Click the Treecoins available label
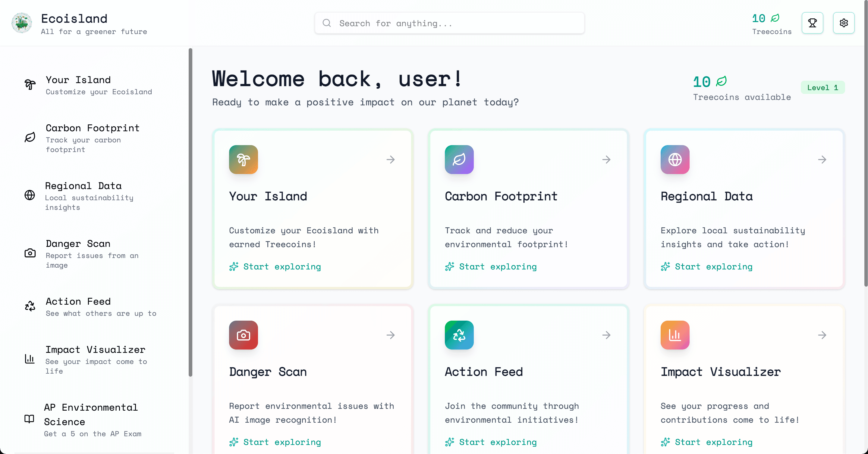This screenshot has width=868, height=454. point(742,97)
